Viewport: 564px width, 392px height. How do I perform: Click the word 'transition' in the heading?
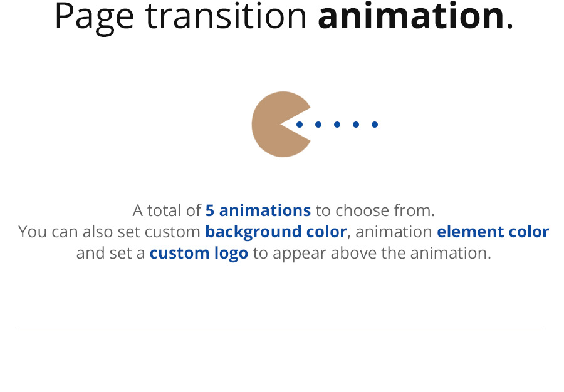click(226, 16)
